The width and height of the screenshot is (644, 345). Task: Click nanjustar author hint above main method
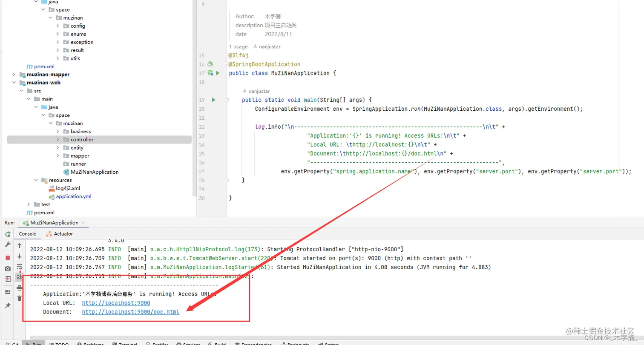pos(256,91)
